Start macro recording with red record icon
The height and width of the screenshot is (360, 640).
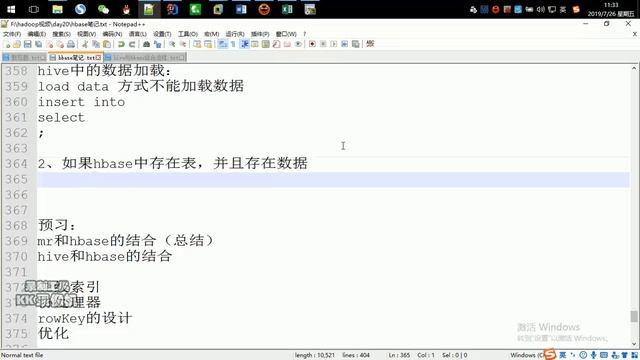(x=312, y=44)
